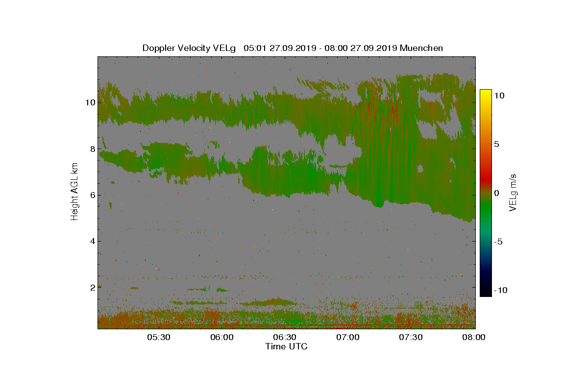
Task: Click the colorbar tick label 0
Action: (x=497, y=193)
